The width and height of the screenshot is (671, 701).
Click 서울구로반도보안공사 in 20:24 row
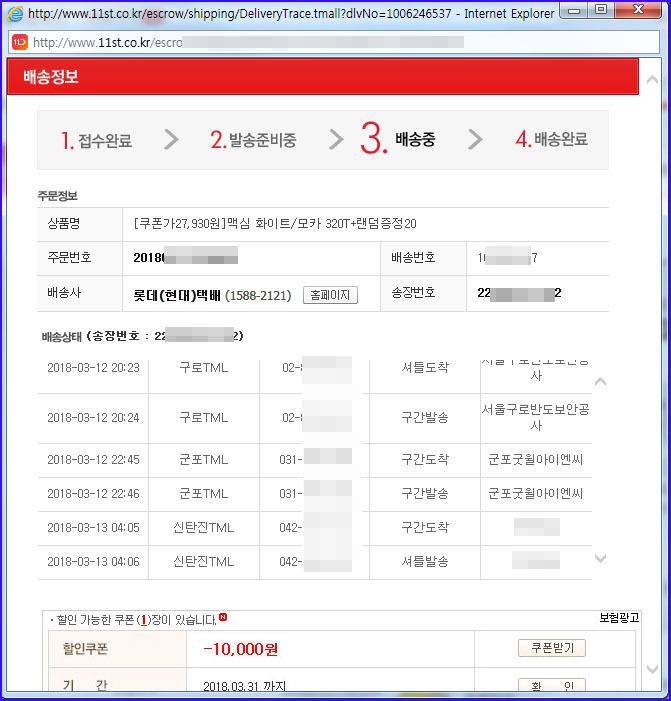pos(536,417)
